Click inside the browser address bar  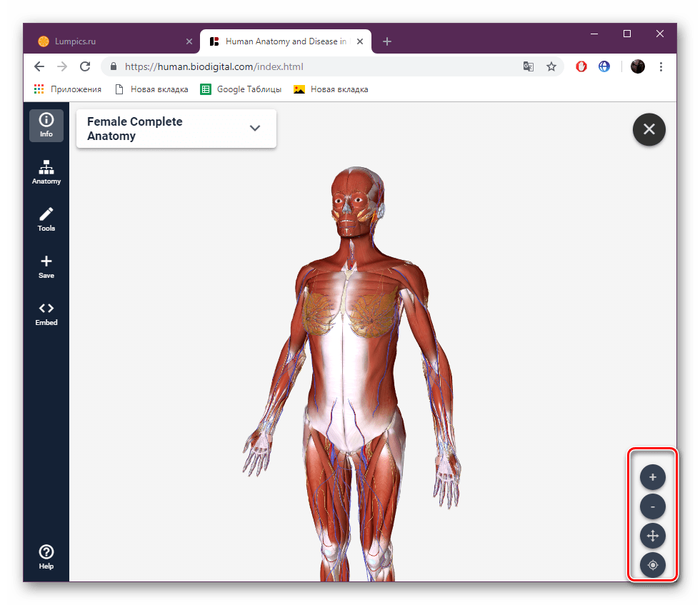[321, 66]
